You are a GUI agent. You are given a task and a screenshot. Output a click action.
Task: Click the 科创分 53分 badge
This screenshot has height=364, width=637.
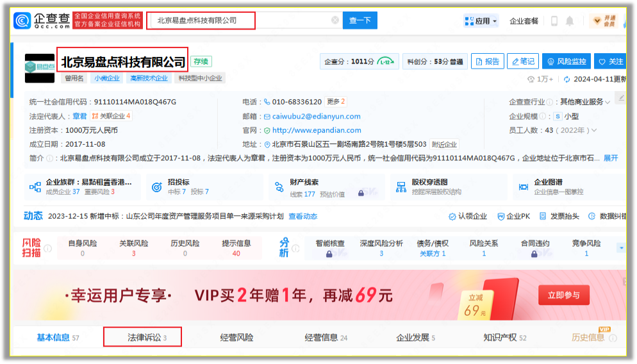(435, 62)
